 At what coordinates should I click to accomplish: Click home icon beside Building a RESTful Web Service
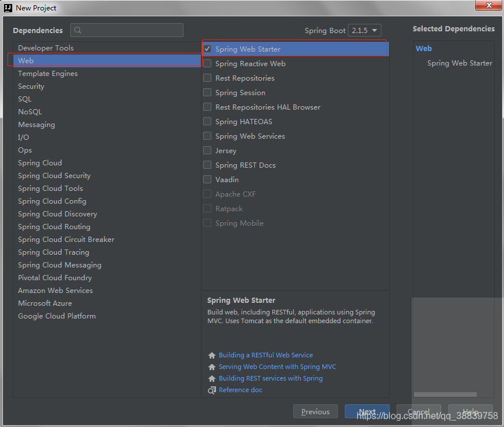coord(212,356)
